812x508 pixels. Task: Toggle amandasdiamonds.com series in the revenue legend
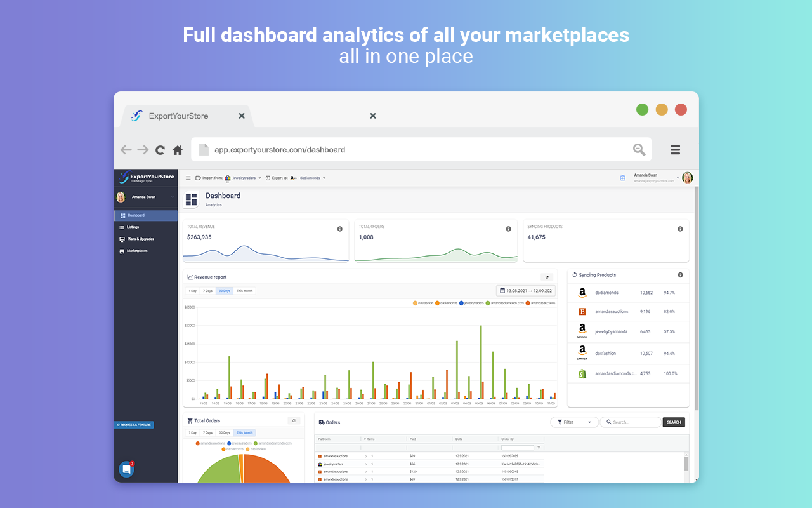point(505,304)
